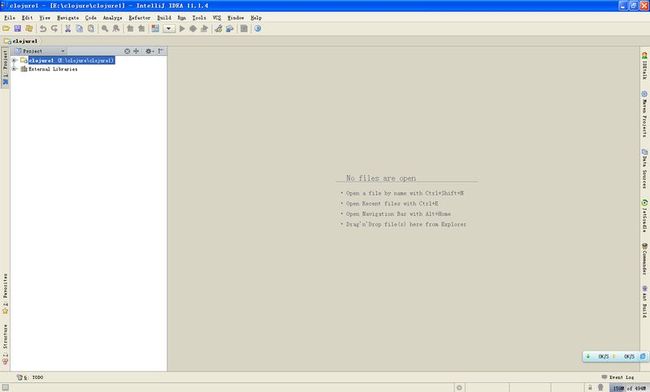Click the Save All toolbar icon

pos(17,29)
